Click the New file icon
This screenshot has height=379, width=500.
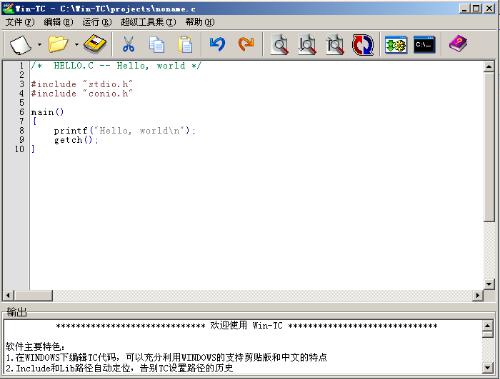20,44
